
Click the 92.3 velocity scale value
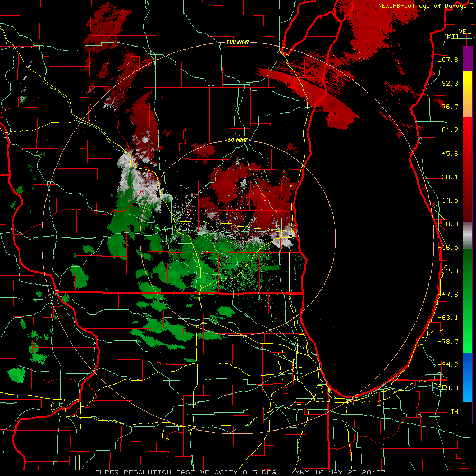pos(450,83)
